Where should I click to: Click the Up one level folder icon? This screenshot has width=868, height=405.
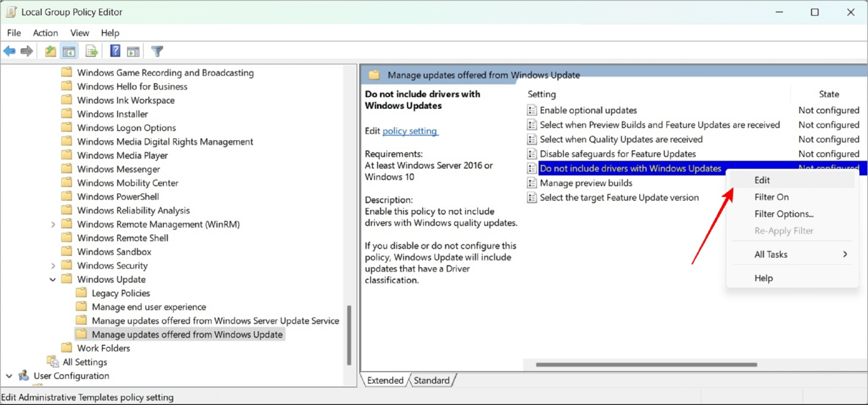(x=50, y=51)
